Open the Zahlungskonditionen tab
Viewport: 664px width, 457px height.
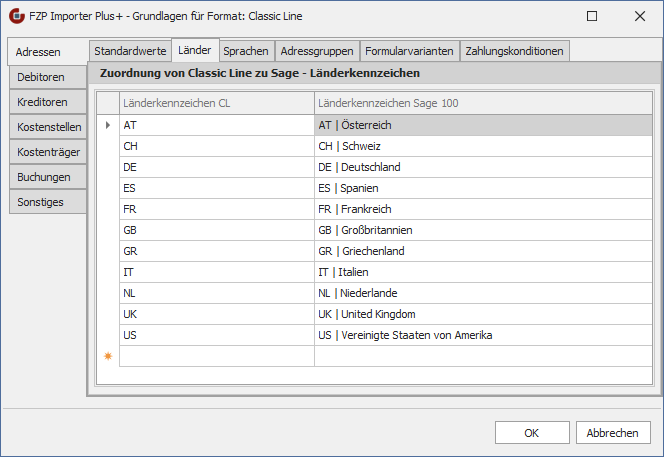tap(515, 51)
